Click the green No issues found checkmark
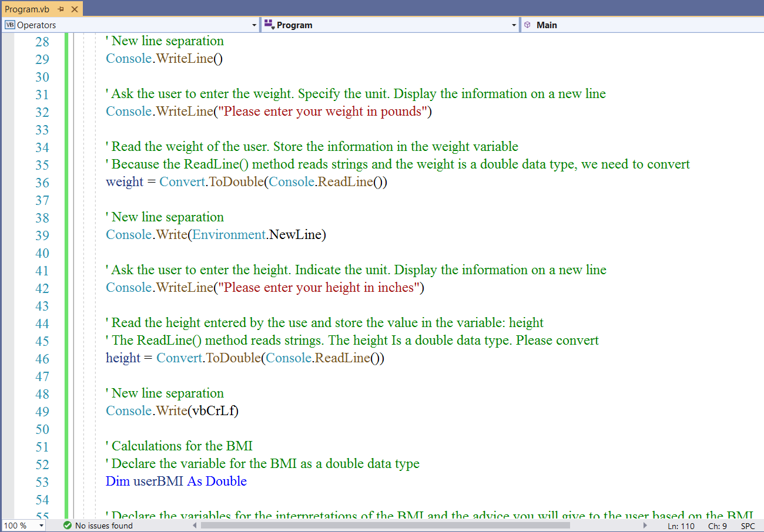The image size is (764, 532). click(67, 526)
